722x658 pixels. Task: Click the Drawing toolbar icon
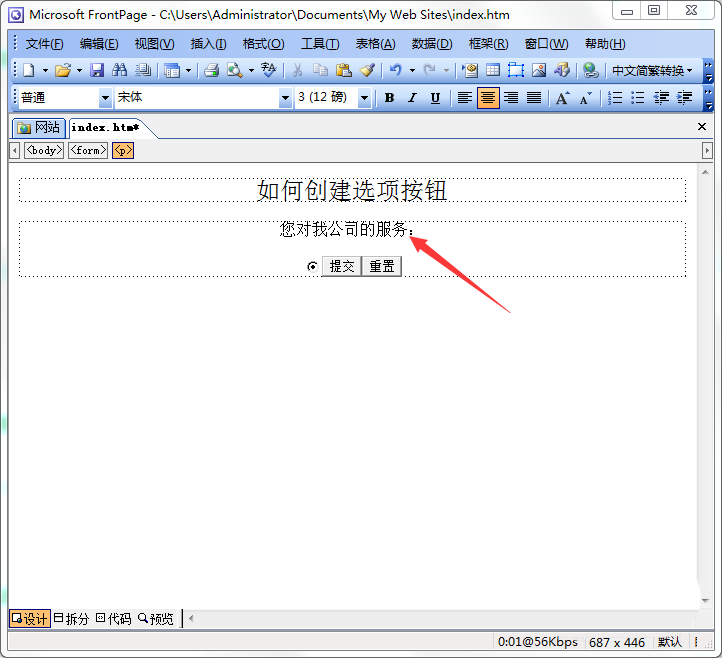[562, 70]
